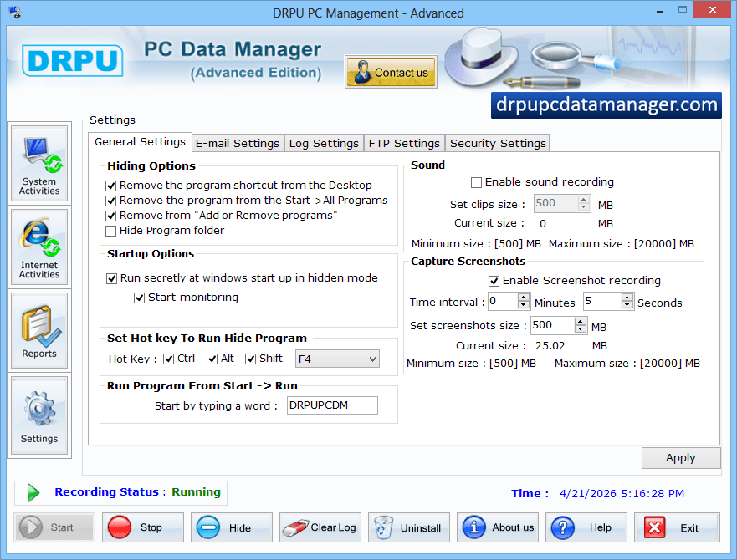Image resolution: width=737 pixels, height=560 pixels.
Task: Click the Seconds interval value field
Action: 602,301
